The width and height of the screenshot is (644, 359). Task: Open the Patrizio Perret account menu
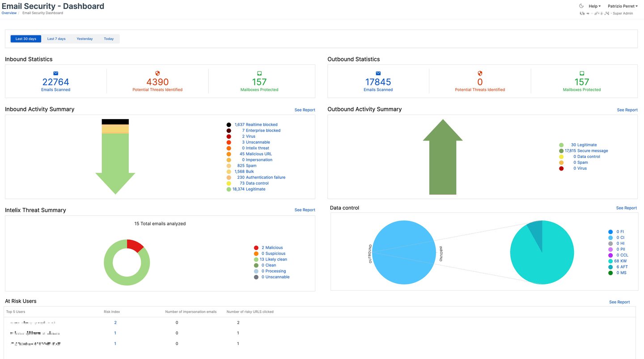(623, 6)
